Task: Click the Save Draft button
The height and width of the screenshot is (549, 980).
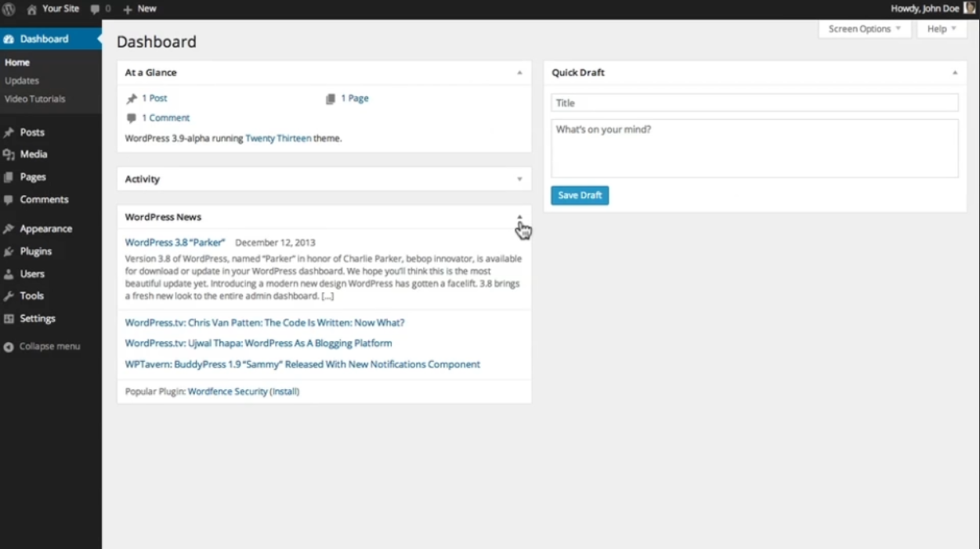Action: tap(580, 196)
